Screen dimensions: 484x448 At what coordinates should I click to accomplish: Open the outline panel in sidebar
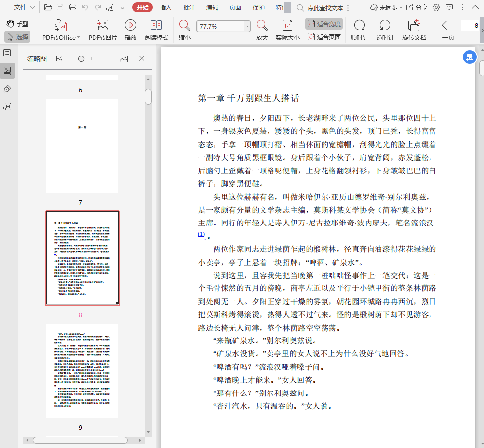7,53
